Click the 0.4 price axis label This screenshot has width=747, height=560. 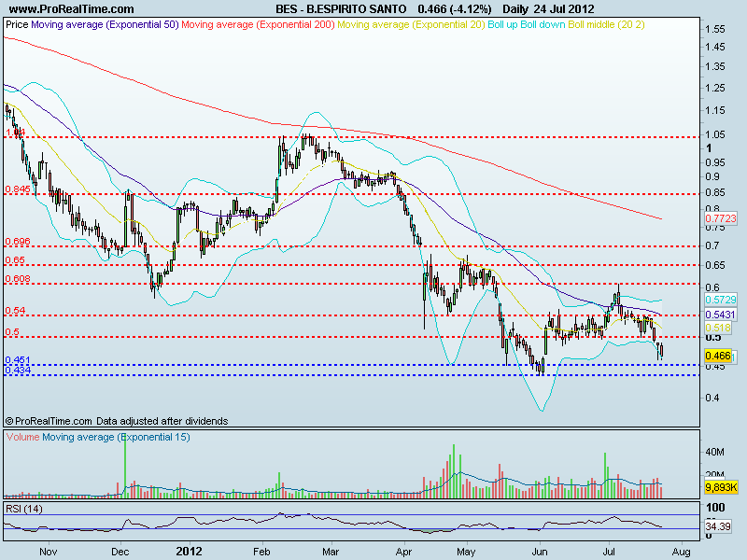coord(712,398)
